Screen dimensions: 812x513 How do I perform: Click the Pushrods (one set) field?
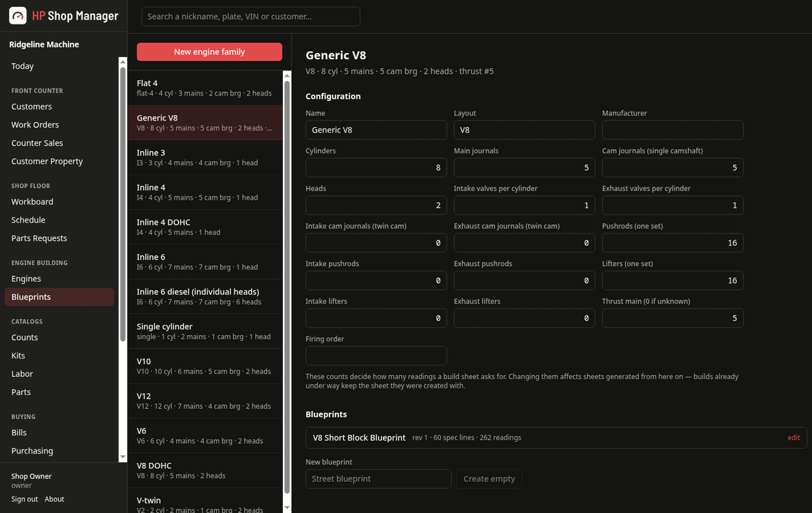point(673,243)
